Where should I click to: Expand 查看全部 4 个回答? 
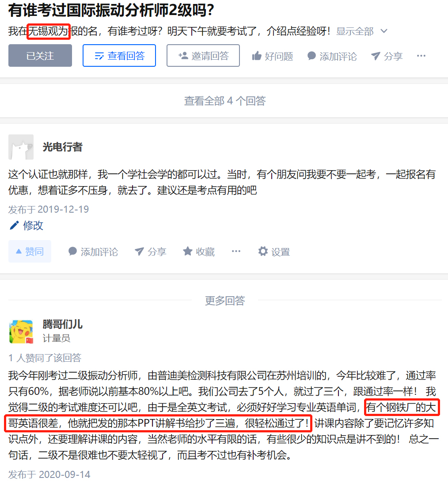(x=225, y=101)
